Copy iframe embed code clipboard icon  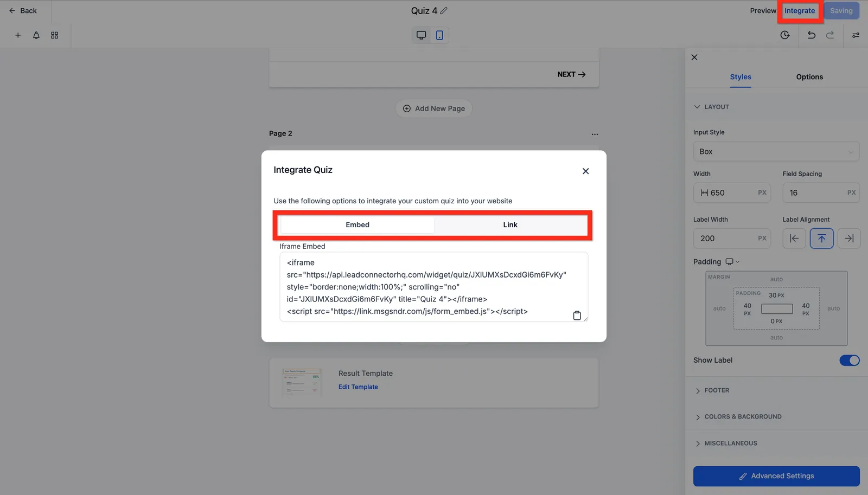pos(577,316)
